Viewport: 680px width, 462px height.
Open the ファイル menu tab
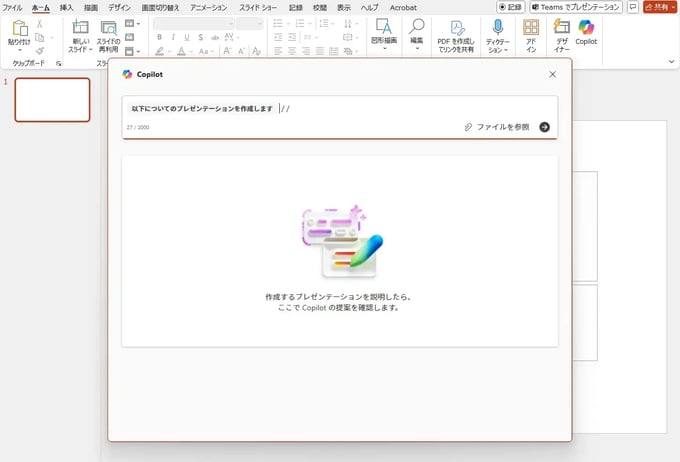click(x=12, y=7)
